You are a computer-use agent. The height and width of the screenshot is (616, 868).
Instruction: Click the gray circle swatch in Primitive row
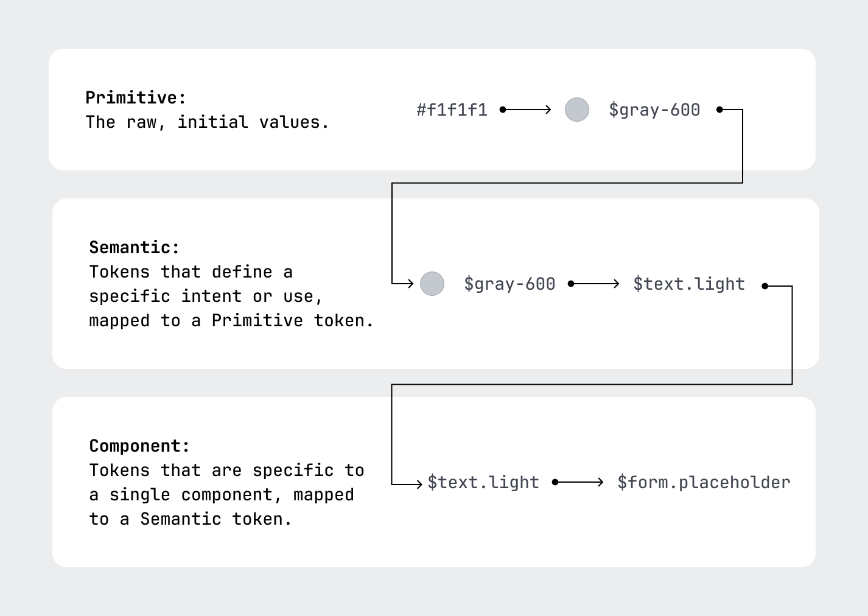point(576,110)
